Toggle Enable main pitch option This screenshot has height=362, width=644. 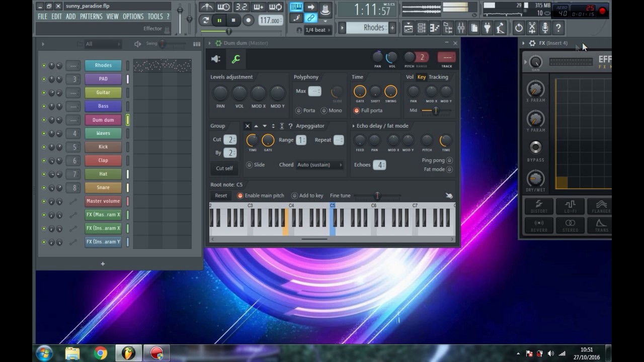[240, 196]
